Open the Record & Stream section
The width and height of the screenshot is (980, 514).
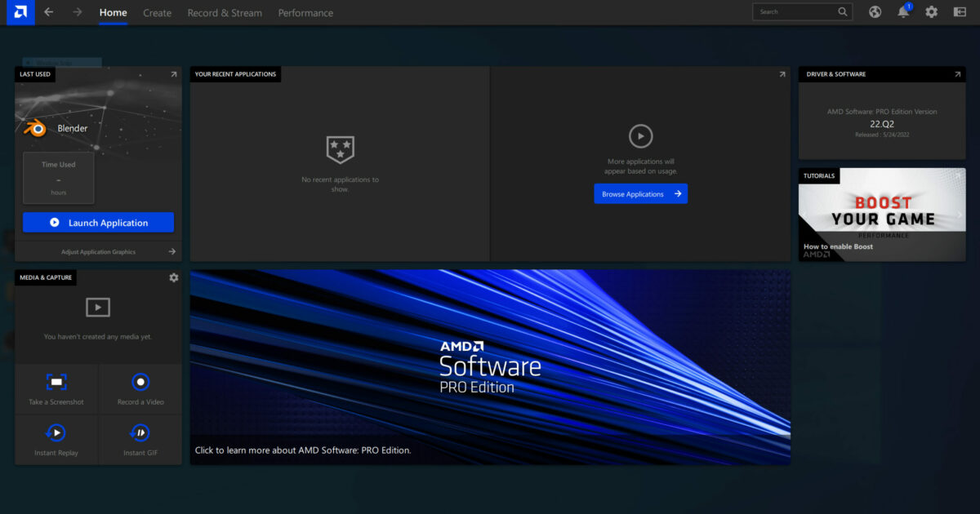click(225, 12)
